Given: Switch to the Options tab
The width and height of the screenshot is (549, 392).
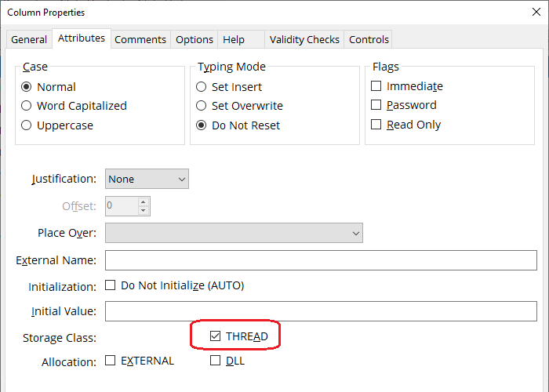Looking at the screenshot, I should (x=195, y=39).
